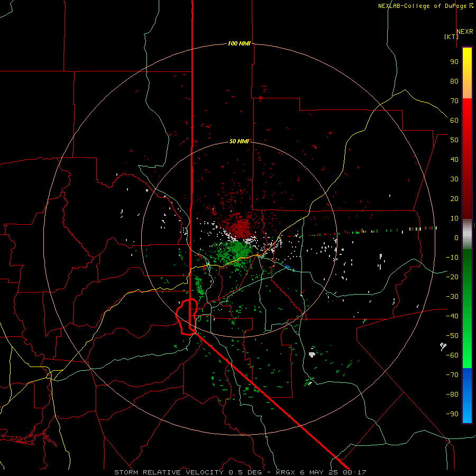
Task: Click the 50 NMI range ring label
Action: coord(239,141)
